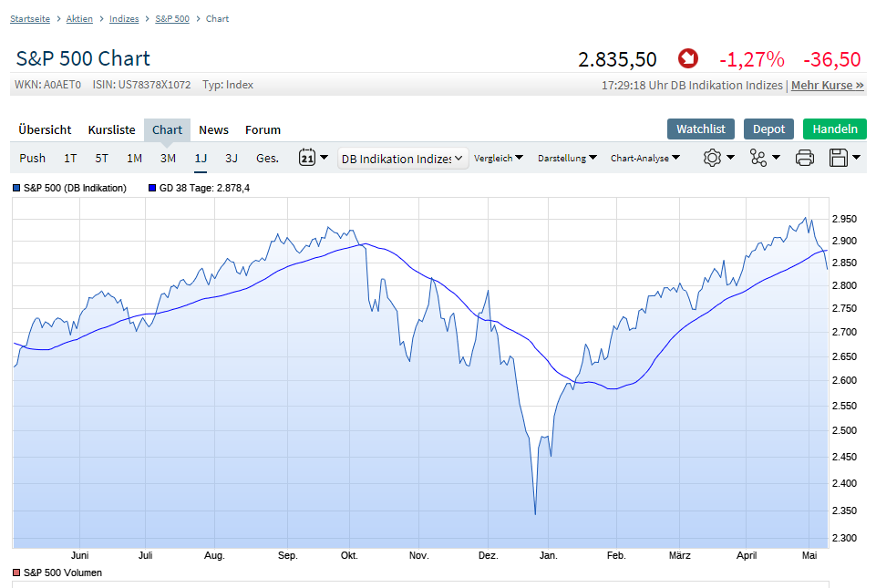Screen dimensions: 876x588
Task: Click the Depot button
Action: [768, 129]
